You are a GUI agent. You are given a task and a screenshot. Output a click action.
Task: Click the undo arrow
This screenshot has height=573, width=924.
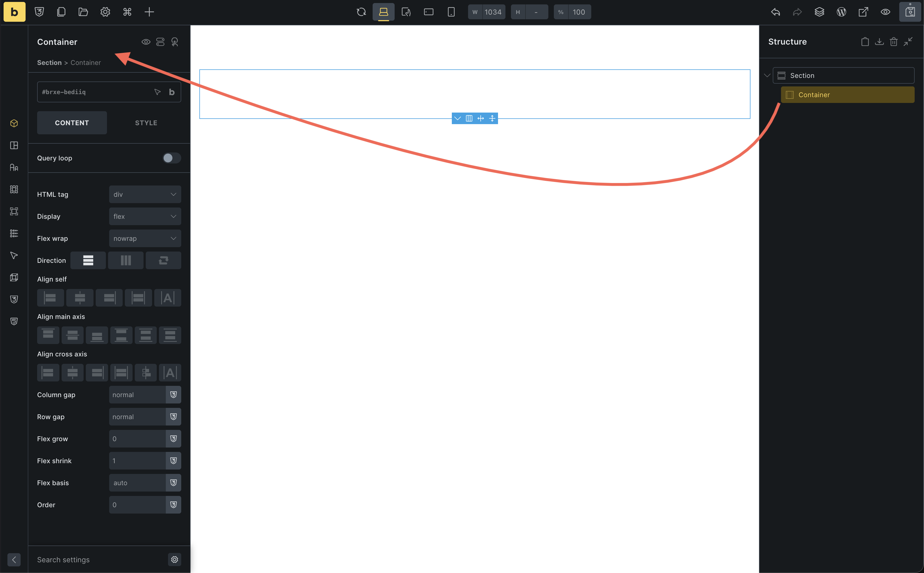click(x=776, y=12)
